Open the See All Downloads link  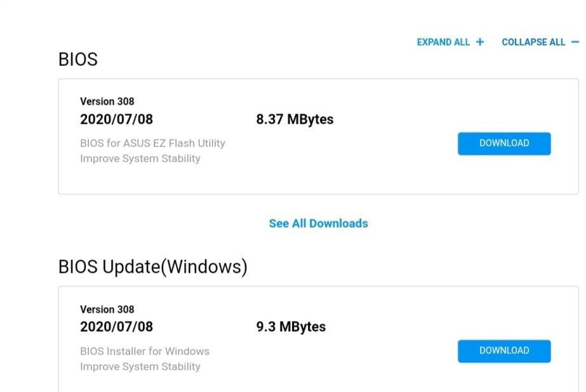[319, 223]
